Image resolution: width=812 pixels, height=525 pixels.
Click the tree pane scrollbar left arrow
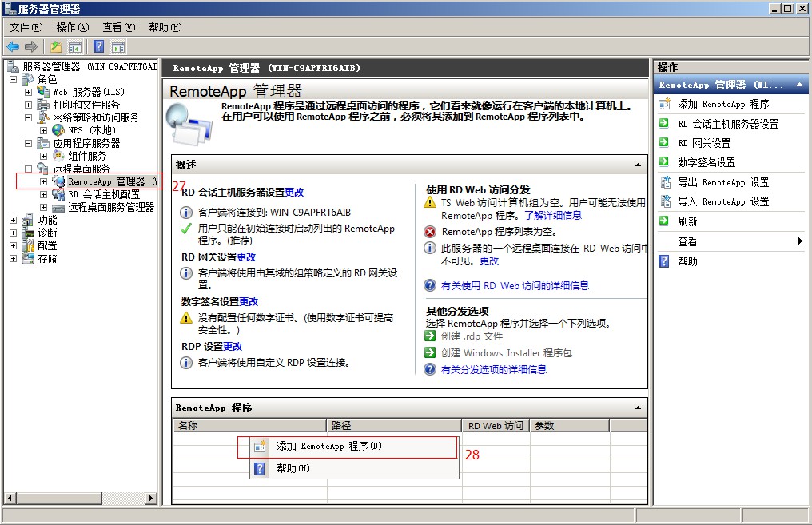10,499
